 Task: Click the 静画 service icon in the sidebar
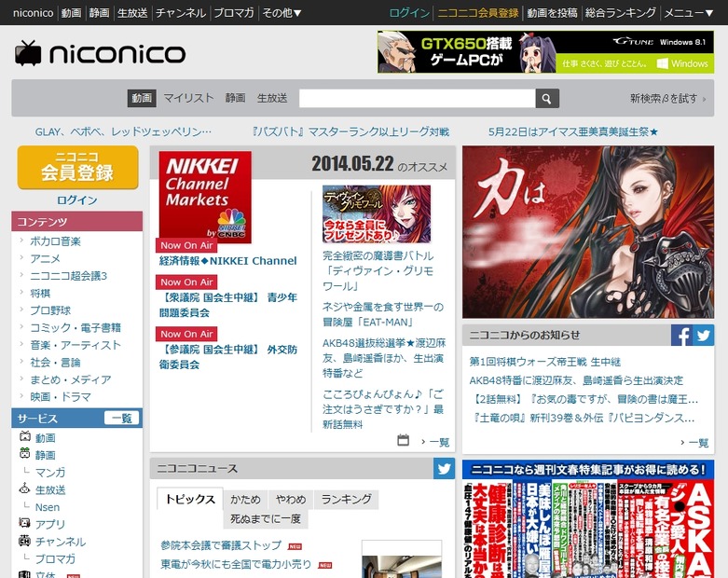point(24,454)
